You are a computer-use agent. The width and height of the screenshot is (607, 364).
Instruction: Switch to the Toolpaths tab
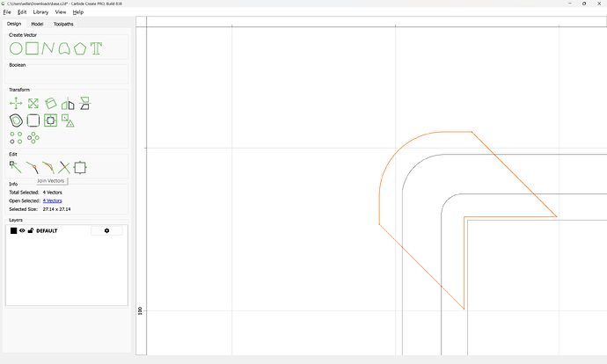pos(63,24)
